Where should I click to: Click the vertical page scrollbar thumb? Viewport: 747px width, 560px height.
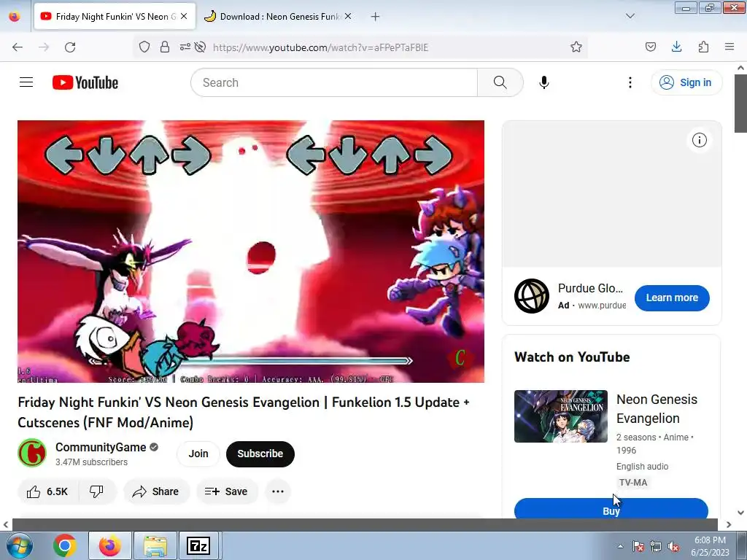pyautogui.click(x=740, y=104)
